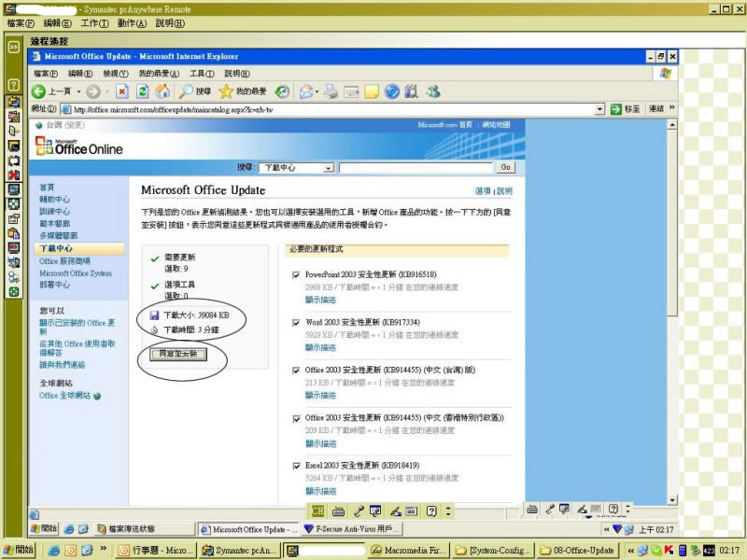Viewport: 747px width, 560px height.
Task: Open the address bar URL dropdown
Action: 599,109
